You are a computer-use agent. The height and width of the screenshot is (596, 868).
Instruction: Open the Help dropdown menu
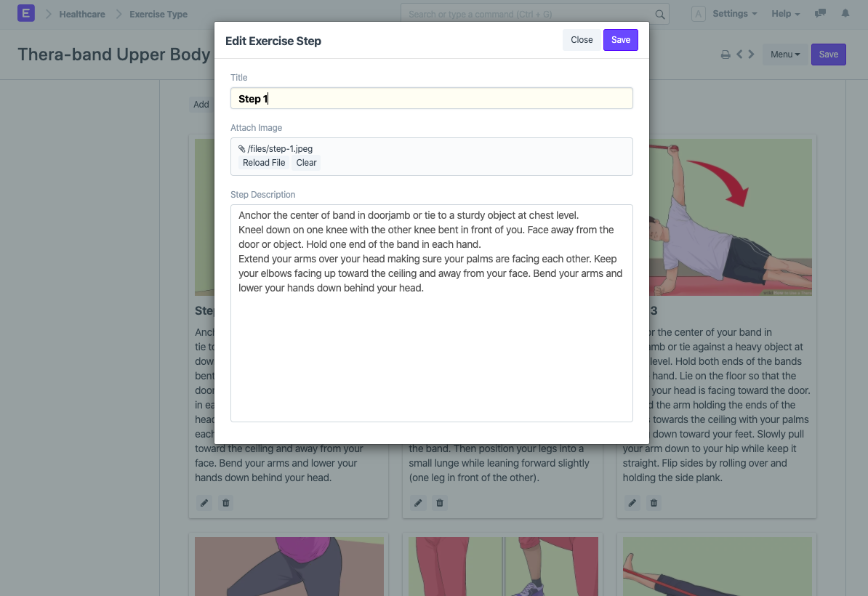click(785, 14)
